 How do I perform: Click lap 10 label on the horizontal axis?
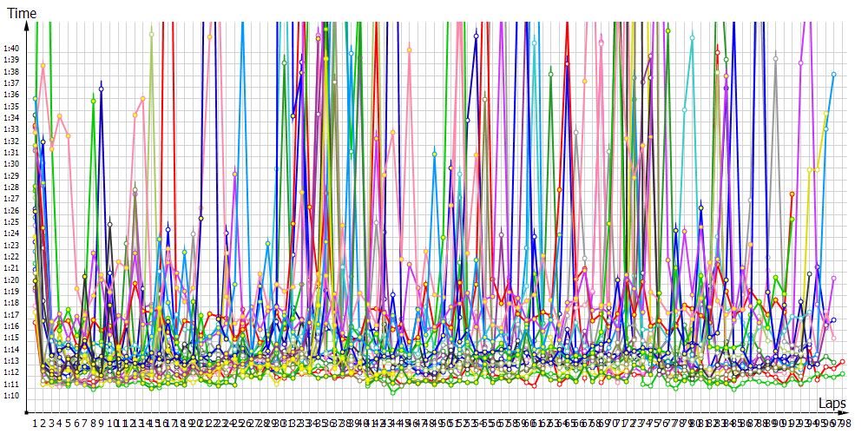(x=110, y=423)
